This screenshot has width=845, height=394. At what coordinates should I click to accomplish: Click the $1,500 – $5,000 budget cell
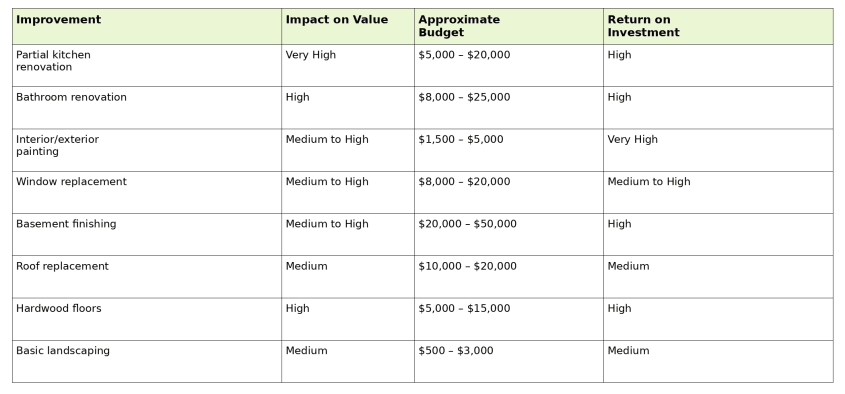pos(509,150)
